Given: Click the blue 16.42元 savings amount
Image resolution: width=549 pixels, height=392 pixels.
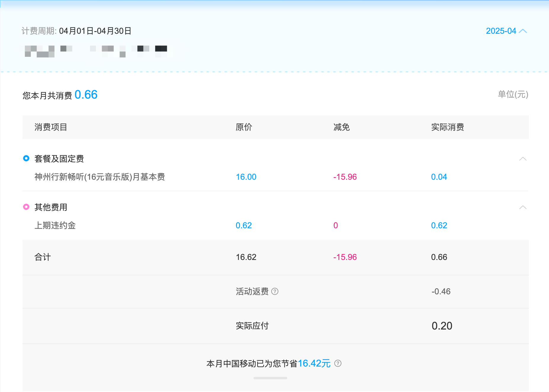Looking at the screenshot, I should pyautogui.click(x=314, y=363).
